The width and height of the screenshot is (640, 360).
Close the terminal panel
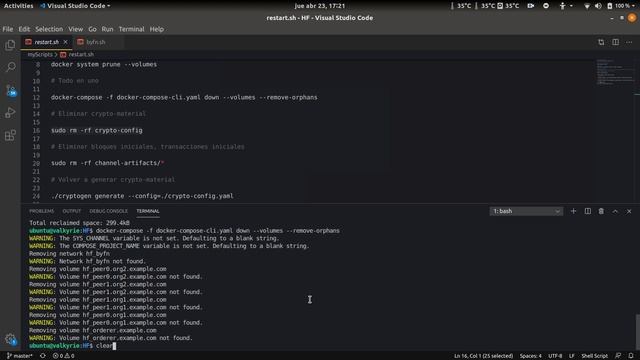point(629,211)
